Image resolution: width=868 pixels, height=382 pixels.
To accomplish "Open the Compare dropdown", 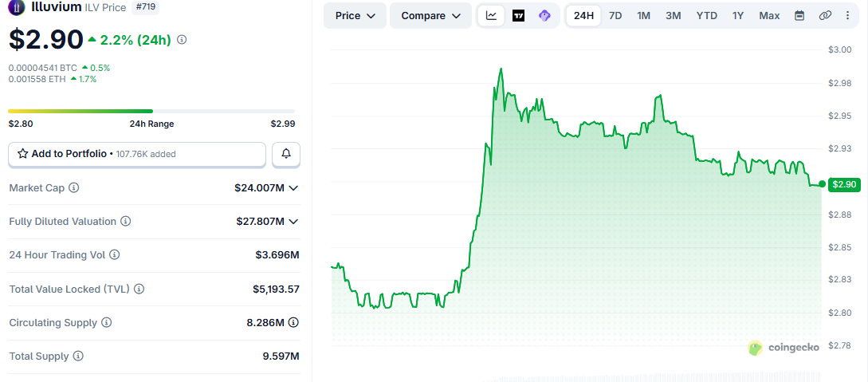I will click(430, 15).
